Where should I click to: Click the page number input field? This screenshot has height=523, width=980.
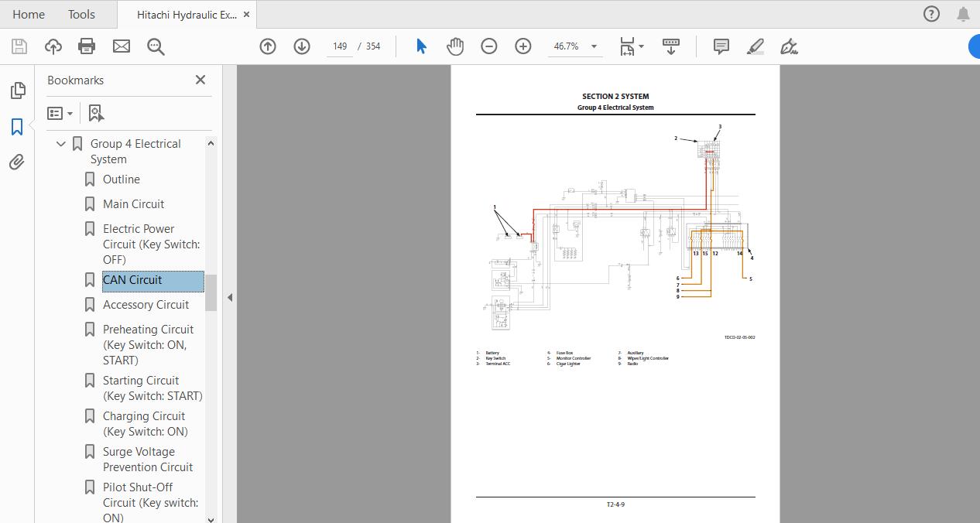[340, 46]
